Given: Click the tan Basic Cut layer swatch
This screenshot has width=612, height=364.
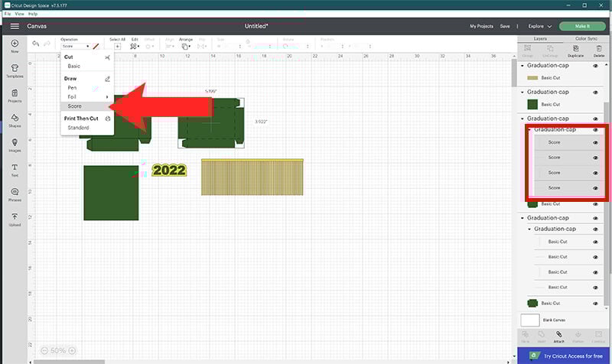Looking at the screenshot, I should [x=532, y=78].
